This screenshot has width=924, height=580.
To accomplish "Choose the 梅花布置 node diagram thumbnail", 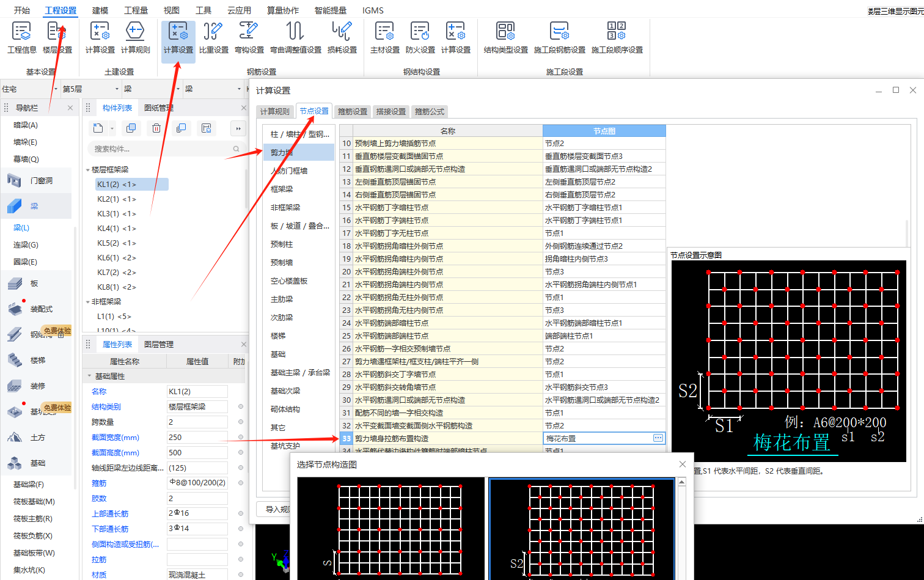I will (582, 529).
